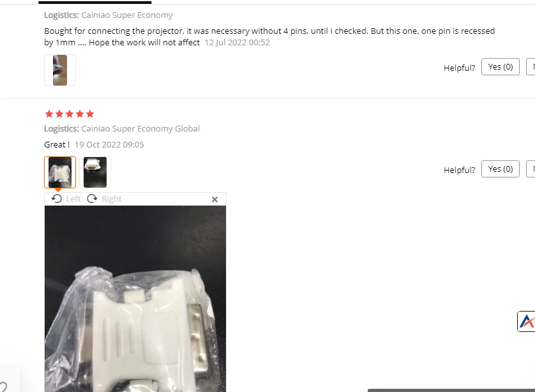Select the active tab with the black underline

pyautogui.click(x=95, y=2)
